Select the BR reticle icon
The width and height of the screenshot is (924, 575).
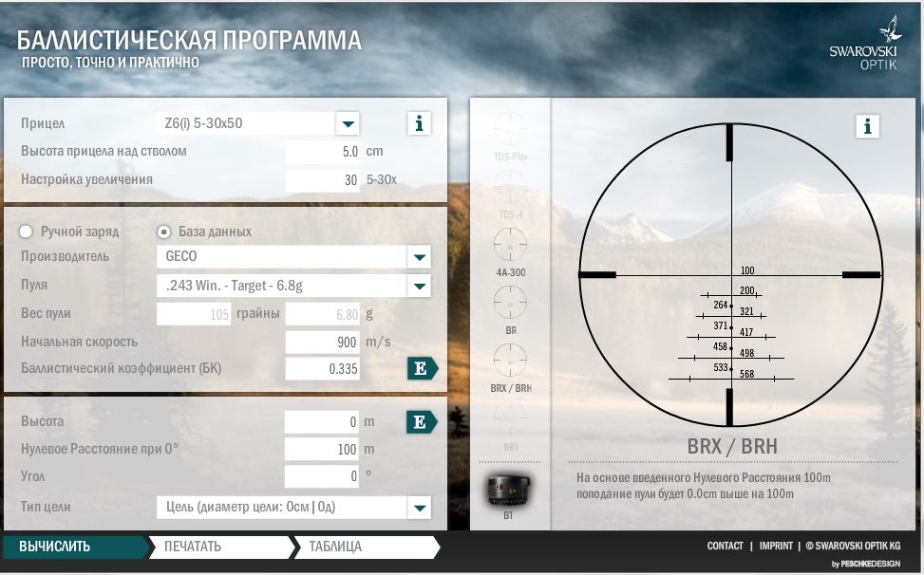click(510, 303)
